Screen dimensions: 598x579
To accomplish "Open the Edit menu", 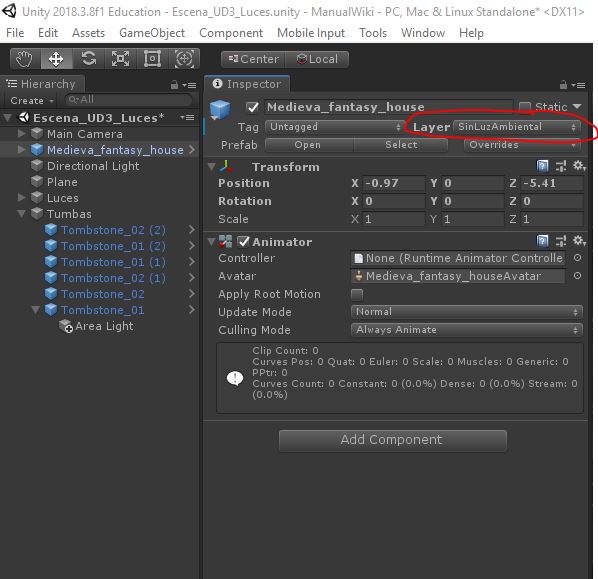I will tap(48, 33).
